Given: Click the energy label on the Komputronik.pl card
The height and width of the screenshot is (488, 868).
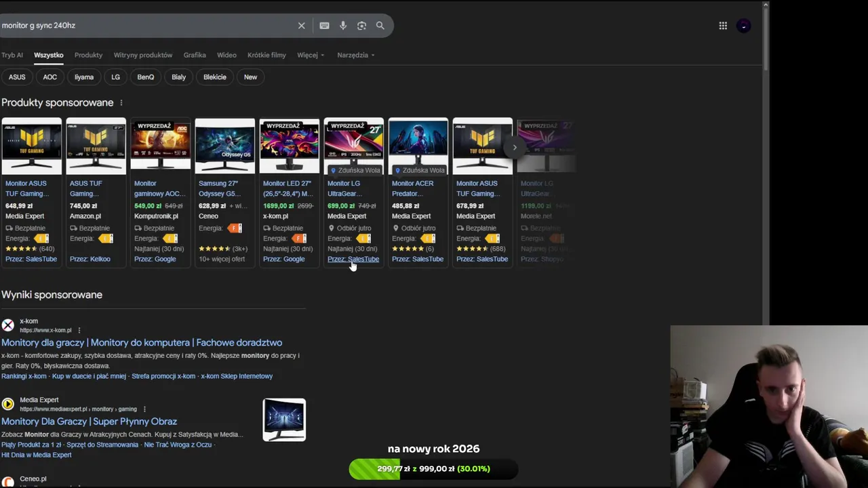Looking at the screenshot, I should (x=170, y=239).
